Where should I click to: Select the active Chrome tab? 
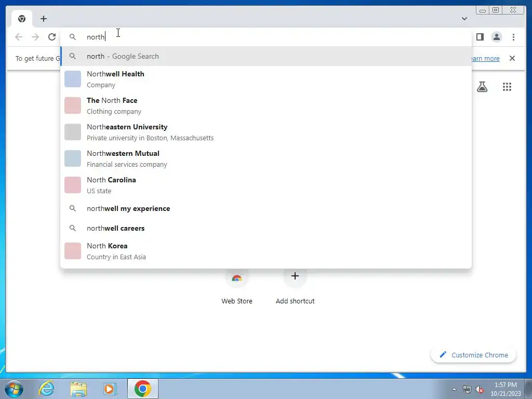tap(22, 19)
